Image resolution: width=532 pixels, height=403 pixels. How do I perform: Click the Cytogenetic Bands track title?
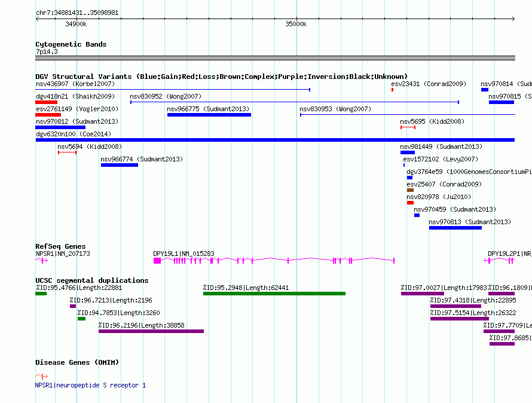point(71,44)
